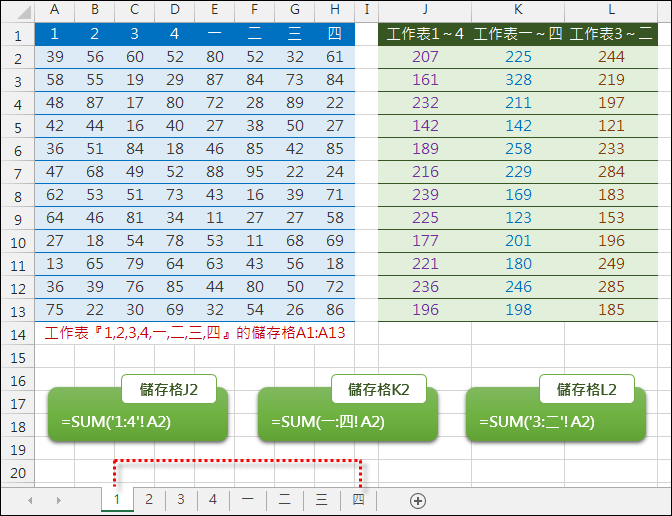The image size is (672, 516).
Task: Select row 14 header
Action: (18, 333)
